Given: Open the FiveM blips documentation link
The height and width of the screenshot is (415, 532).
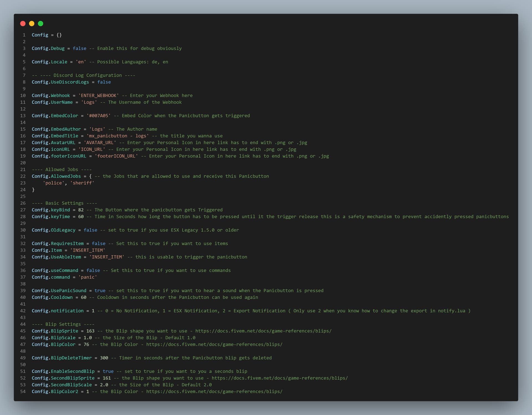Looking at the screenshot, I should 263,331.
